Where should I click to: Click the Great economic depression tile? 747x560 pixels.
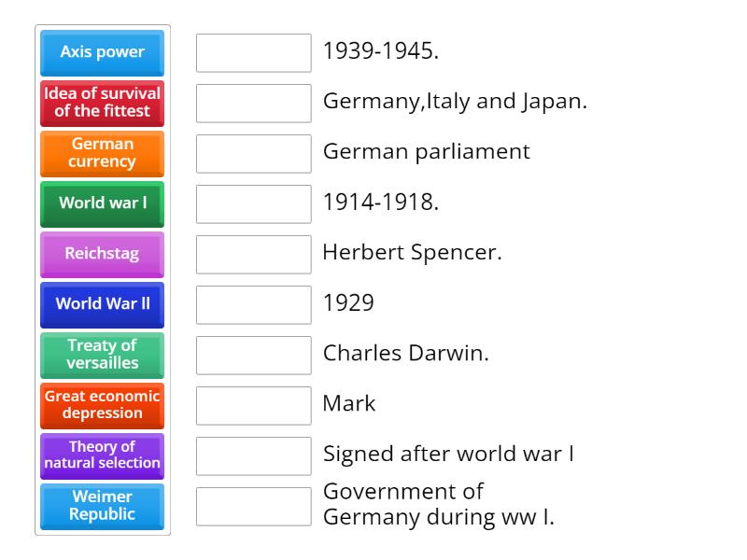102,405
